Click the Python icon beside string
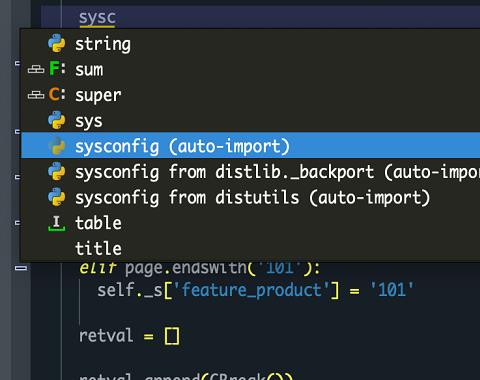 pyautogui.click(x=57, y=43)
